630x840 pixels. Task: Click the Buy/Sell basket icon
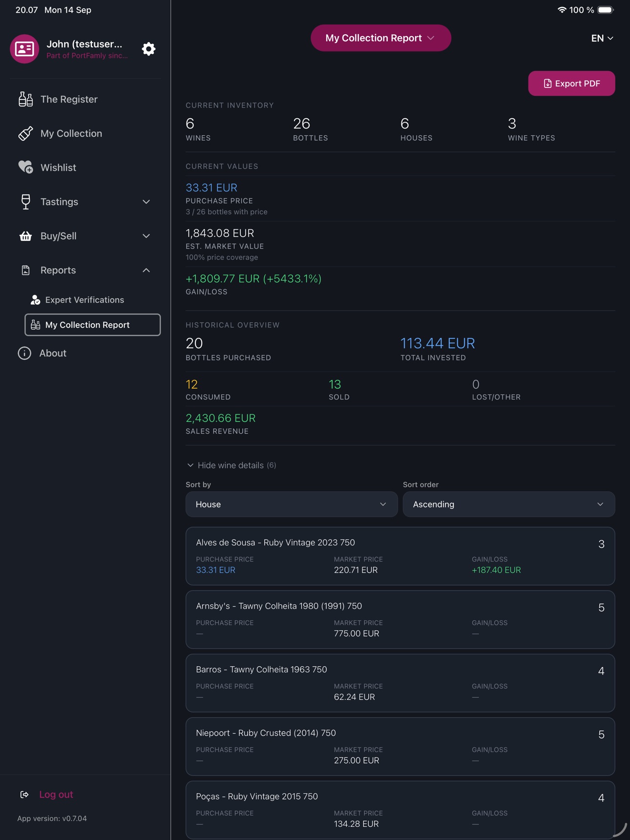coord(25,236)
